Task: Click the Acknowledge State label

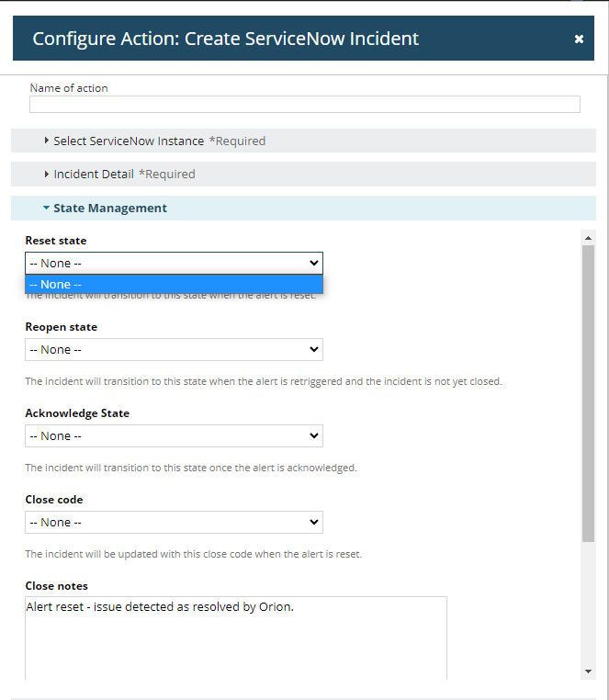Action: pos(77,413)
